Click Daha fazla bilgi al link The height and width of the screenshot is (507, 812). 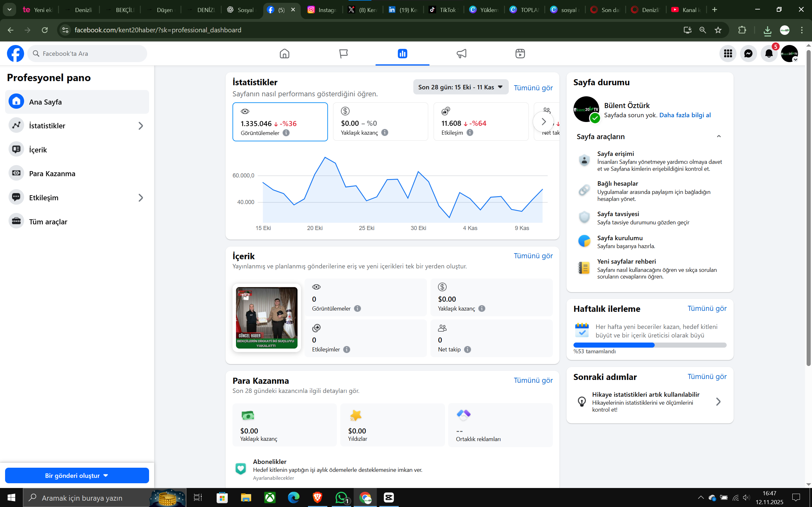tap(685, 115)
